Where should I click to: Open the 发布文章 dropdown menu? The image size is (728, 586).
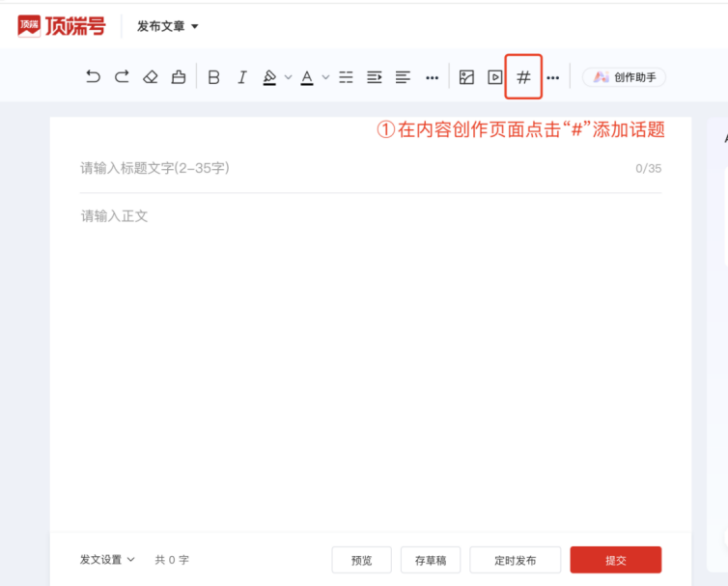[x=167, y=26]
